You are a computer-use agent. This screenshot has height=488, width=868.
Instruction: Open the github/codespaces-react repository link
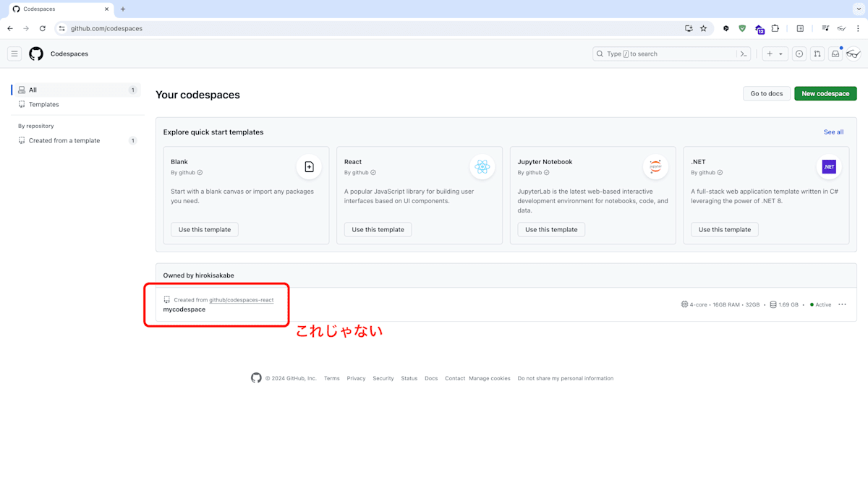[x=242, y=299]
